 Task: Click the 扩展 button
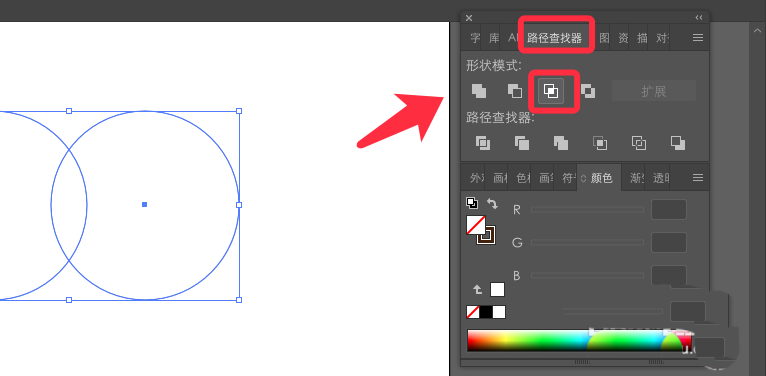[654, 91]
